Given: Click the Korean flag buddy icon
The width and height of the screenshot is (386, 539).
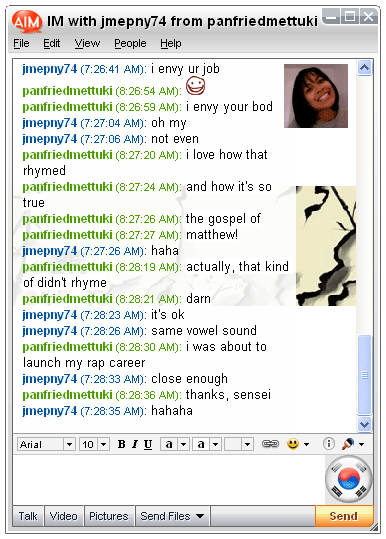Looking at the screenshot, I should [349, 479].
